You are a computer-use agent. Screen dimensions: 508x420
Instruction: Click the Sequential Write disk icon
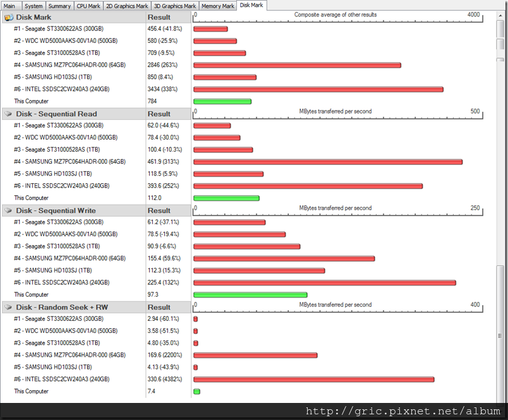[x=9, y=211]
